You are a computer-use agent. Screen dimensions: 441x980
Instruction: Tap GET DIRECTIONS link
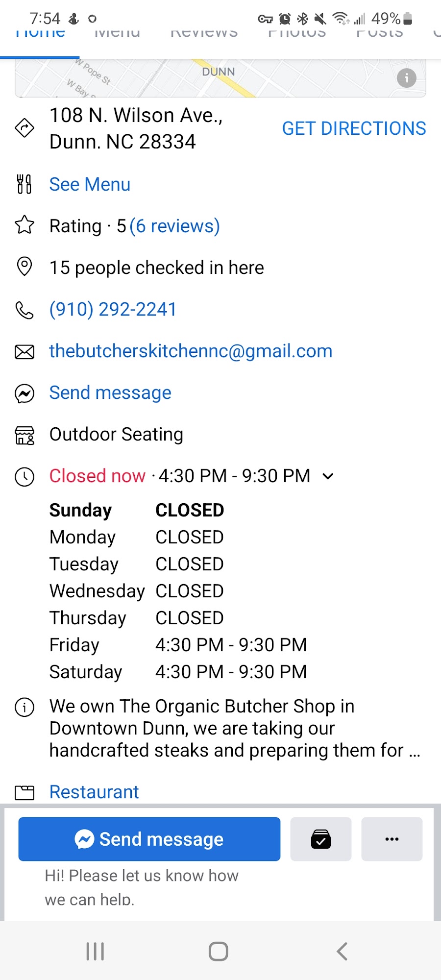pyautogui.click(x=354, y=128)
